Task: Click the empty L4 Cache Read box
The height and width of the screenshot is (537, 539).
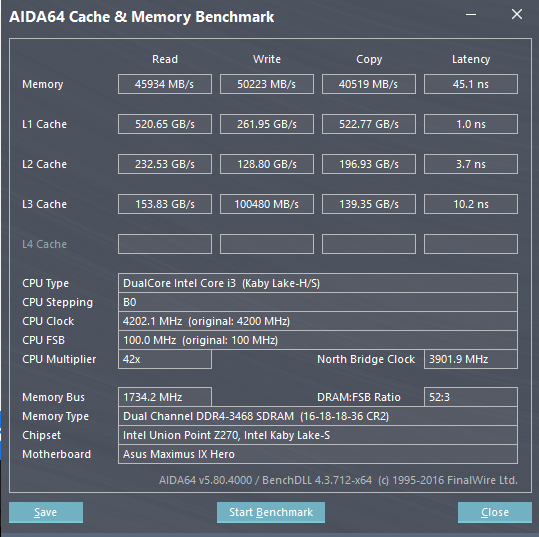Action: (165, 244)
